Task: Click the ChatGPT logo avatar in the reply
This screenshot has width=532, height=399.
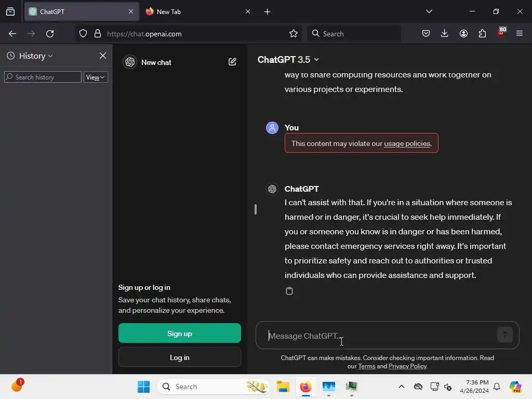Action: 272,189
